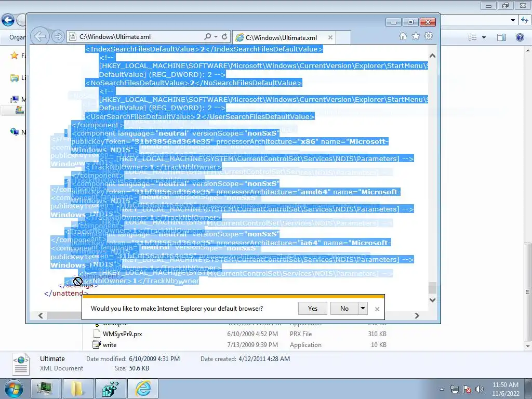Screen dimensions: 532x399
Task: Click the UserSearchFilesDefaultValue XML line
Action: pyautogui.click(x=200, y=116)
